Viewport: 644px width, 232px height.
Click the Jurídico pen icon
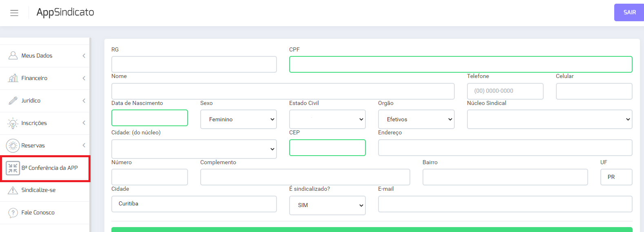tap(13, 100)
